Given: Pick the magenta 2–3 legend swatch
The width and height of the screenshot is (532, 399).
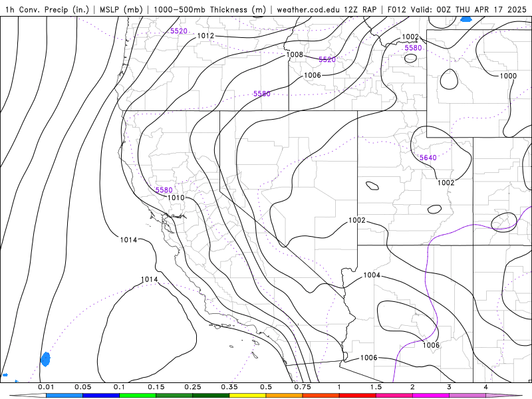Looking at the screenshot, I should click(431, 396).
